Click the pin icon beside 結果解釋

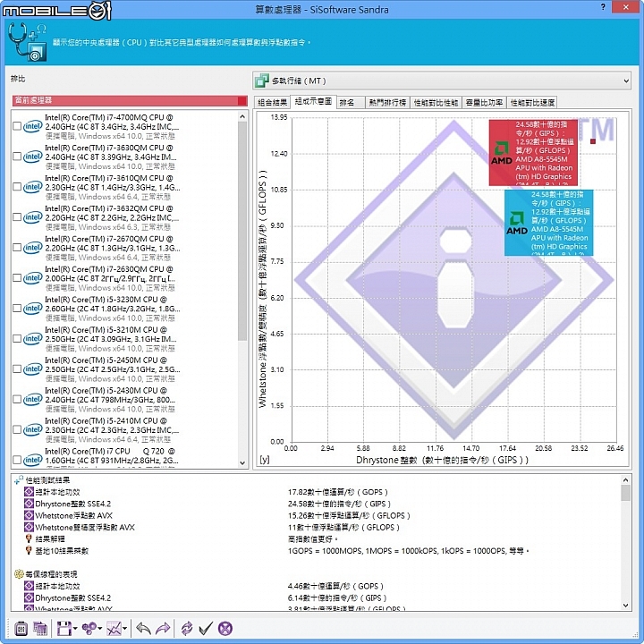(29, 538)
